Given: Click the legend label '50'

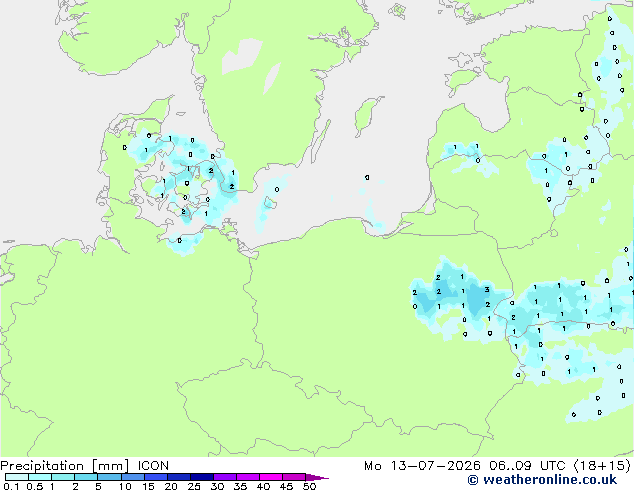Looking at the screenshot, I should pos(309,486).
